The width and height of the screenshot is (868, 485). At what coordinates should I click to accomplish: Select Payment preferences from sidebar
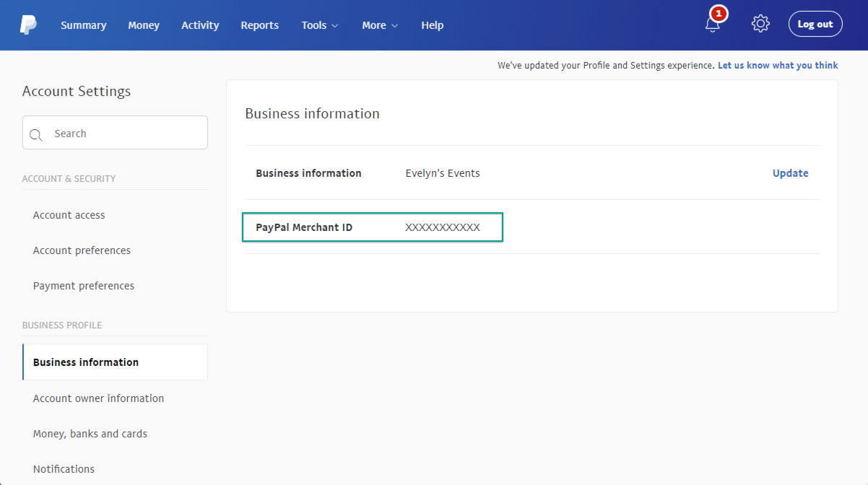83,285
